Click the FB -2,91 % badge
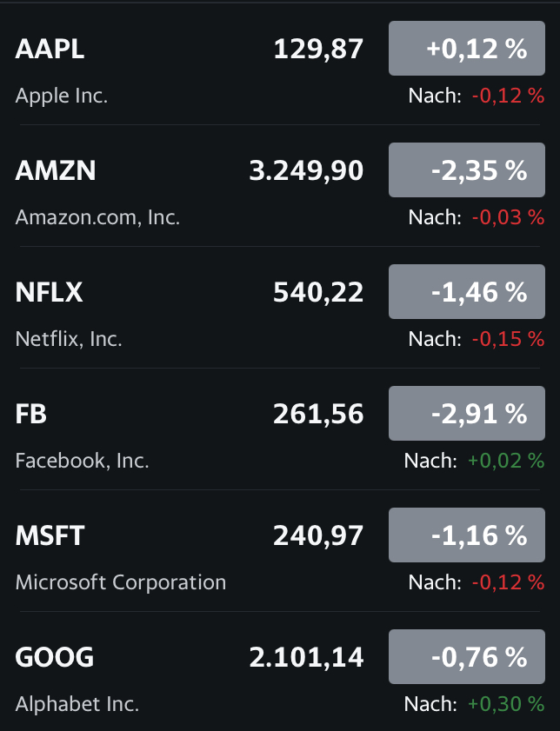Image resolution: width=560 pixels, height=731 pixels. click(466, 415)
